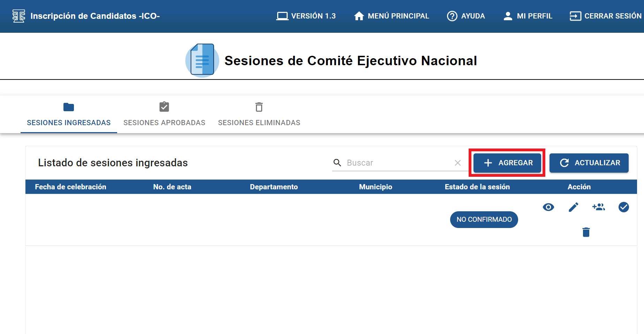Go to Menú Principal
The image size is (644, 334).
pyautogui.click(x=392, y=16)
